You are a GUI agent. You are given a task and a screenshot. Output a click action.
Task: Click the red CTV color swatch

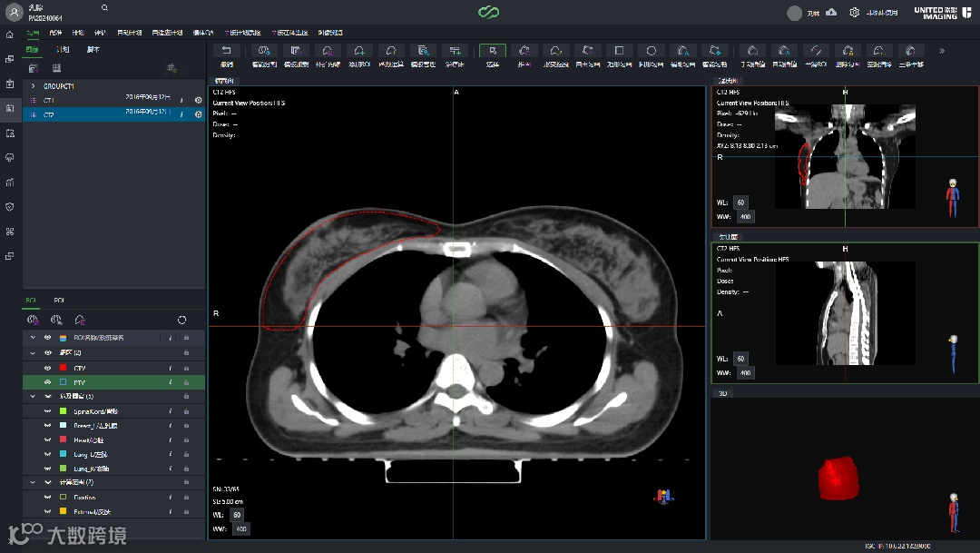[64, 368]
